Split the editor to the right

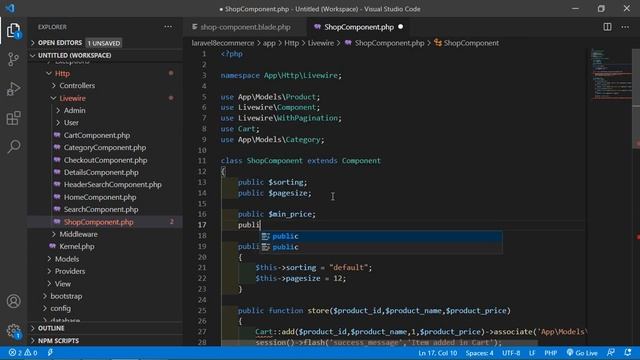tap(607, 27)
